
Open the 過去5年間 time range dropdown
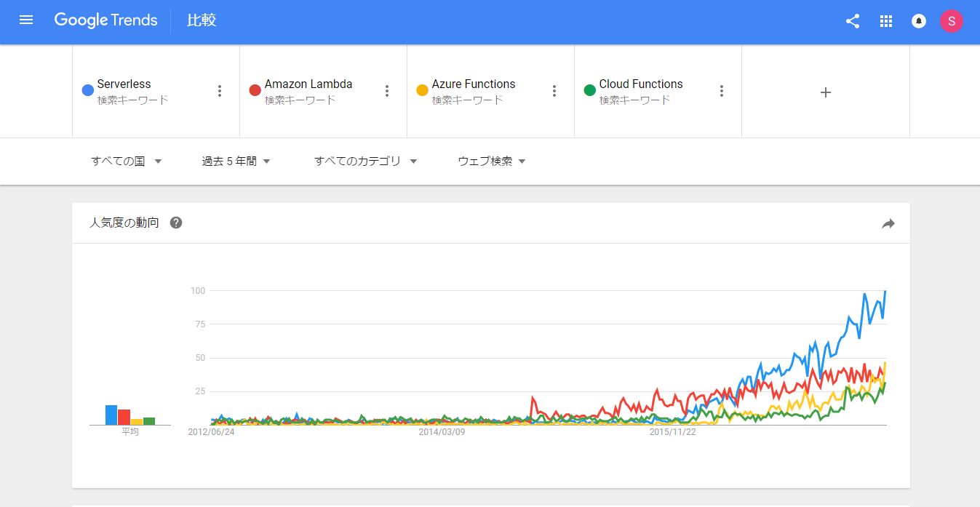pyautogui.click(x=234, y=161)
